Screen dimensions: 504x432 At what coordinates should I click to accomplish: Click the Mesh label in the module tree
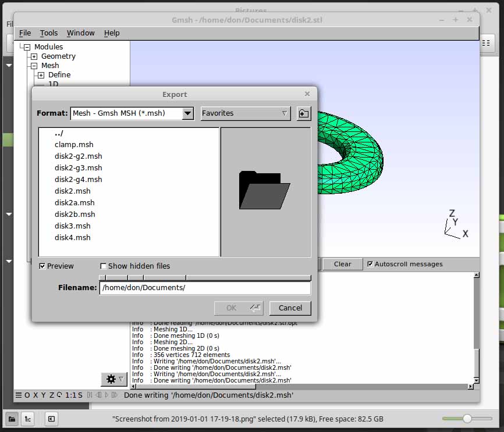tap(50, 66)
